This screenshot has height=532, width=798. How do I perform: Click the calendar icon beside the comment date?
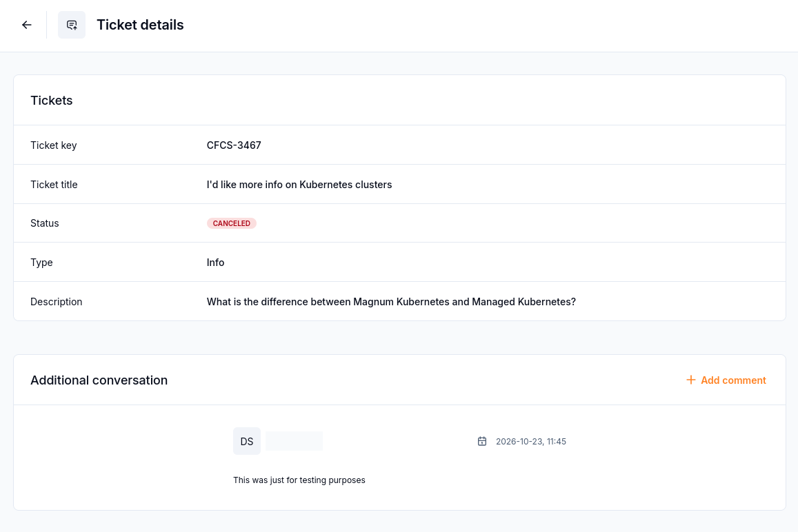click(x=482, y=442)
